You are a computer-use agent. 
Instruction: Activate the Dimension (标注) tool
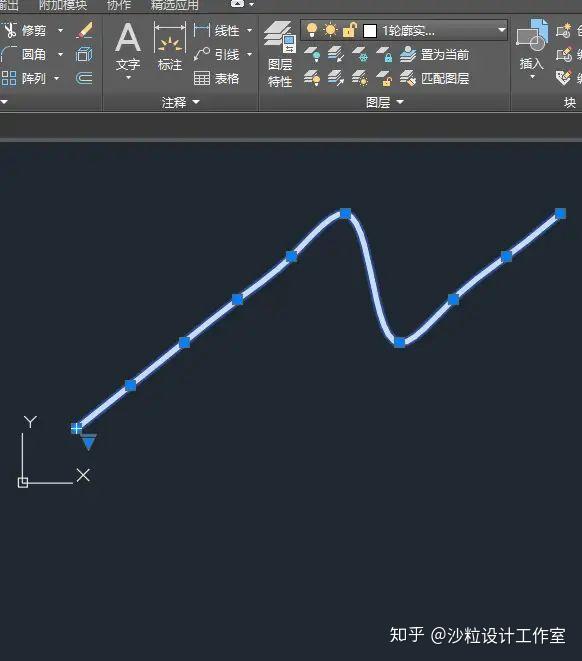click(170, 47)
